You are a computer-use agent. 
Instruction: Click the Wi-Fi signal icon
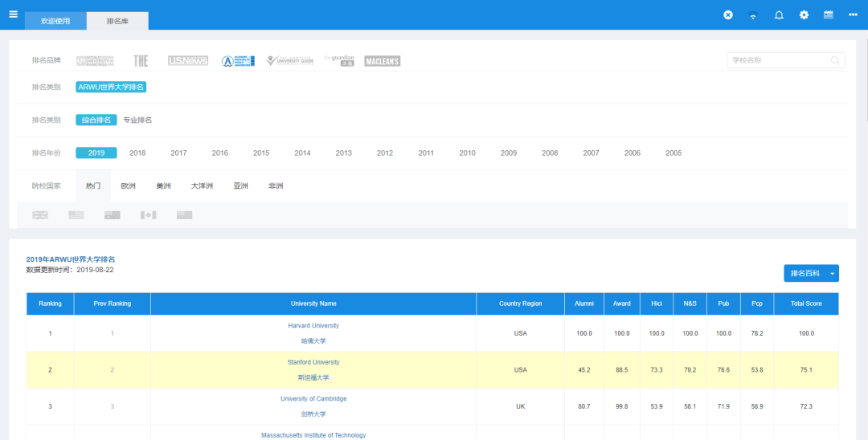753,15
